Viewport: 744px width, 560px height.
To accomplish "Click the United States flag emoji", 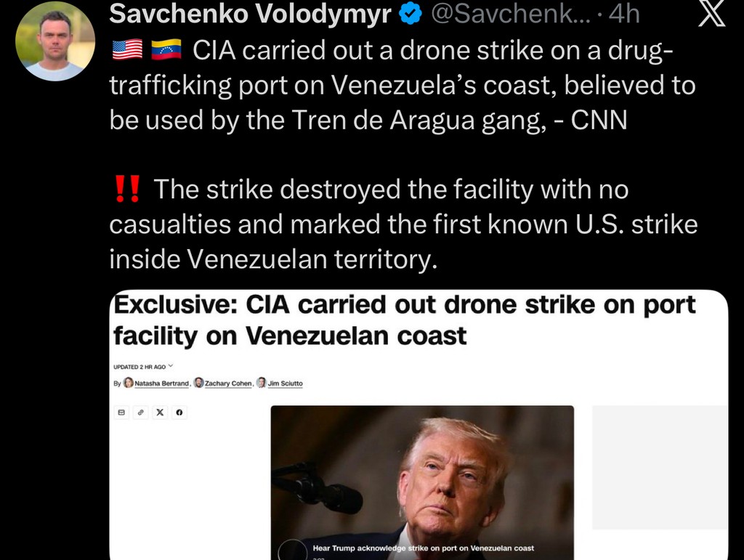I will click(128, 49).
